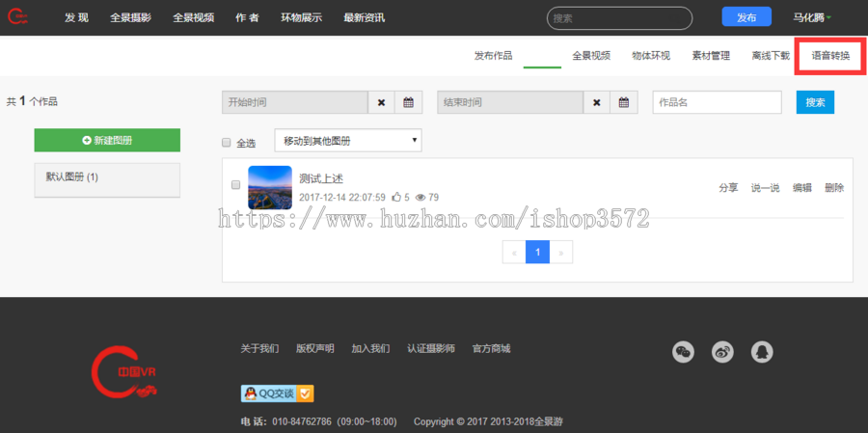This screenshot has height=433, width=868.
Task: Open the 测试上述 work title link
Action: pyautogui.click(x=321, y=178)
